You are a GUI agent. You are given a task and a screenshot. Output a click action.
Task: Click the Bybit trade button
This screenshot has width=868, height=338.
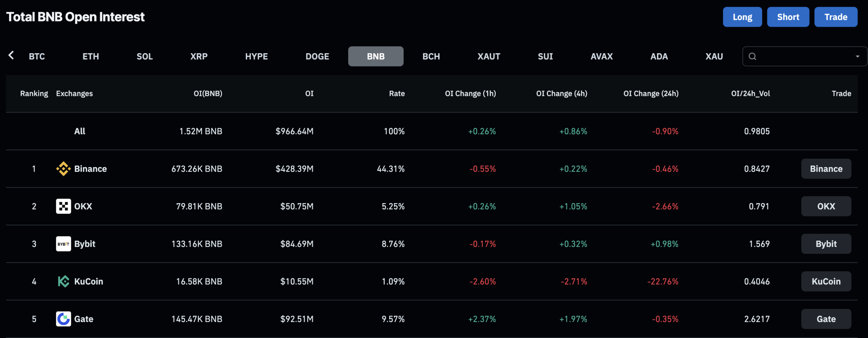click(826, 244)
